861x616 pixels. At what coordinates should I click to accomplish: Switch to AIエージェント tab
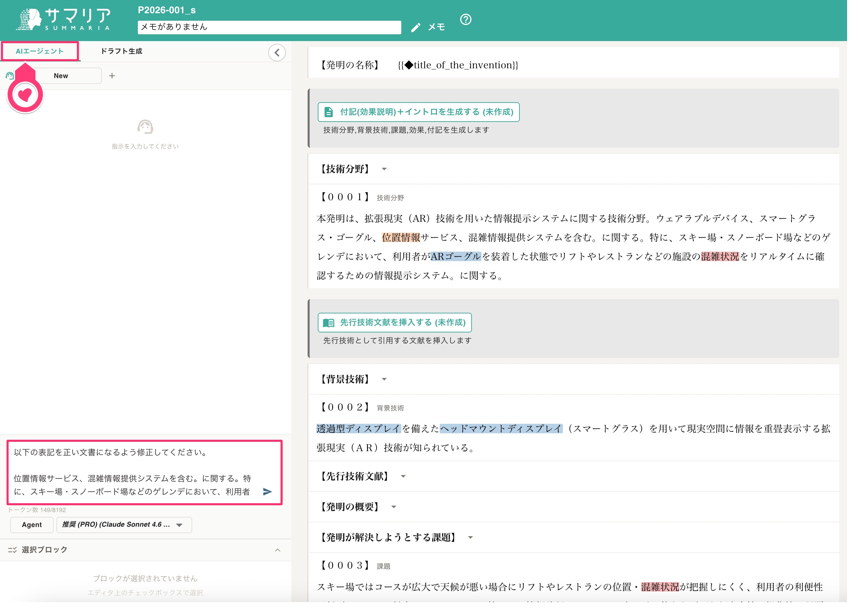(x=40, y=51)
